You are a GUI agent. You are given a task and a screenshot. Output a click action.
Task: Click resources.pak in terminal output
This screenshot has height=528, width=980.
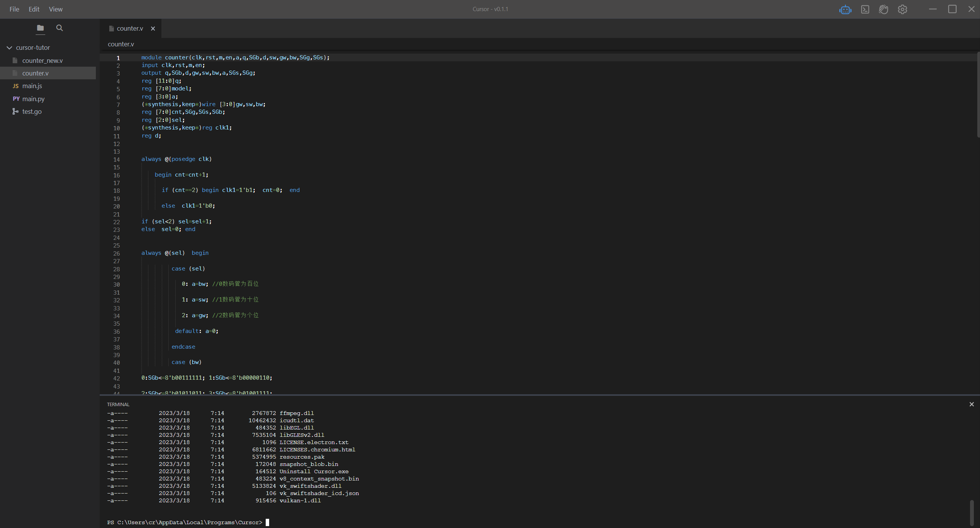click(x=302, y=457)
